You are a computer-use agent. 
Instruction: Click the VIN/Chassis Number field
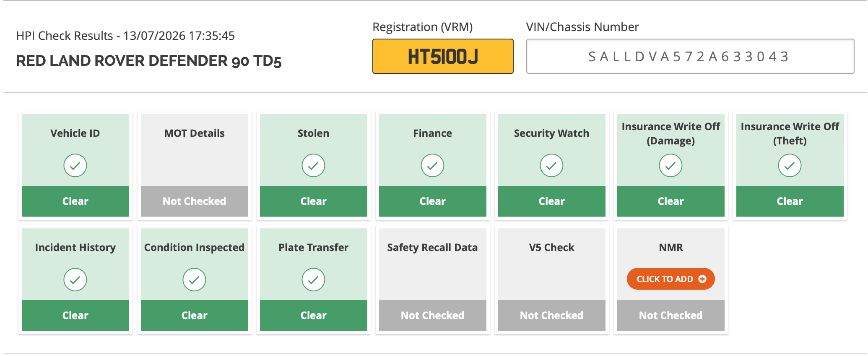[690, 56]
